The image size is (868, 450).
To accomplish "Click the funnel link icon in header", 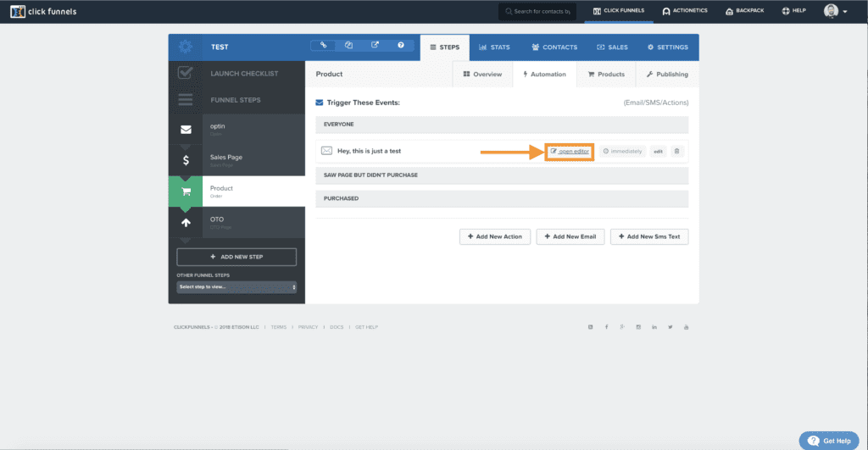I will (x=323, y=46).
